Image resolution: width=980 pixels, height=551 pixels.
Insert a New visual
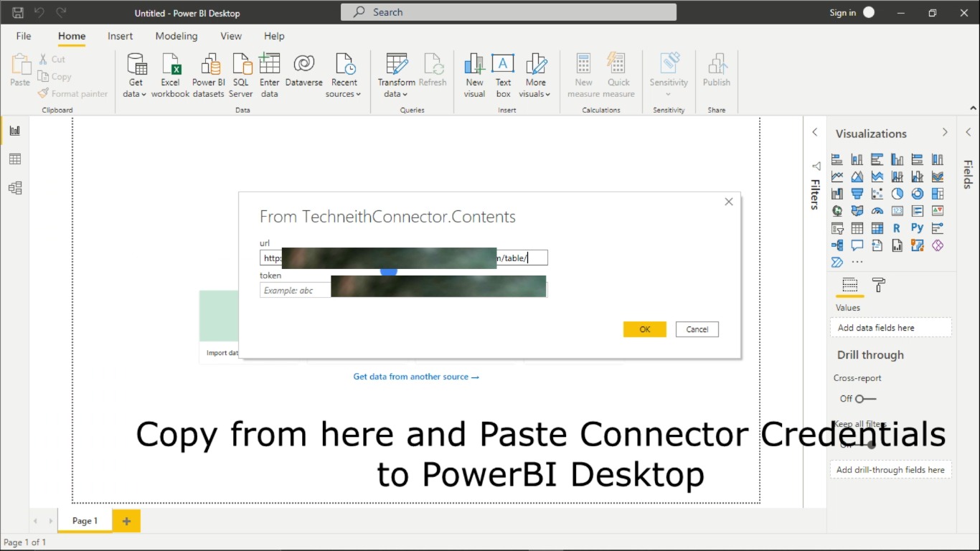pyautogui.click(x=474, y=75)
